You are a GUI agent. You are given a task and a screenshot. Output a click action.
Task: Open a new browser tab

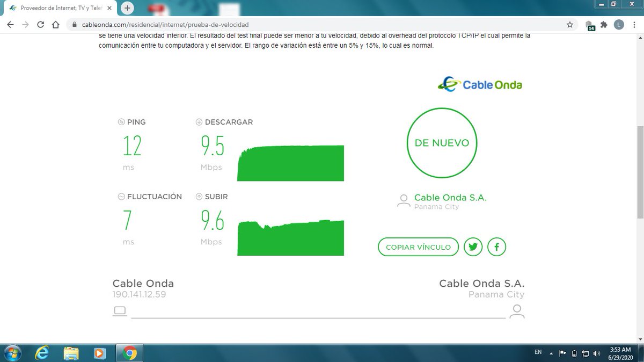coord(127,8)
